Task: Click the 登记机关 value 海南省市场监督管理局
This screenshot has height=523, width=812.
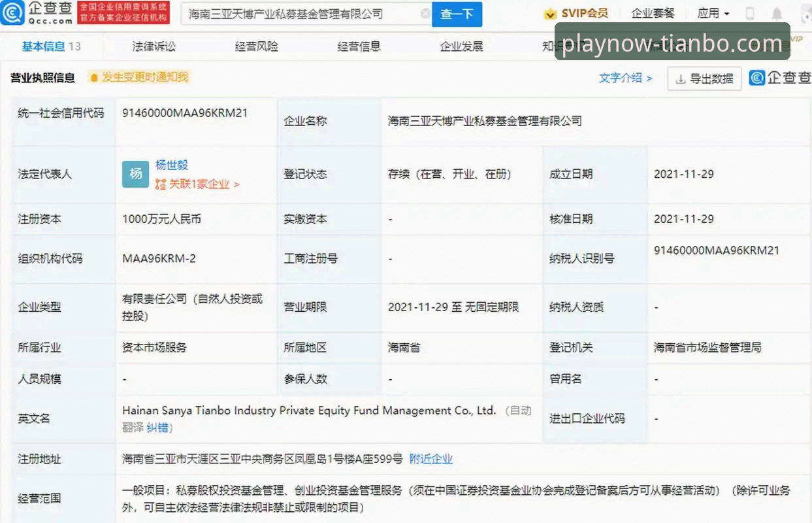Action: pyautogui.click(x=707, y=348)
